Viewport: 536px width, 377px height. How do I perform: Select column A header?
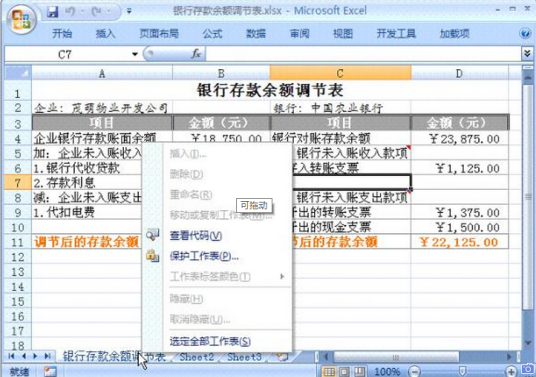click(x=102, y=73)
